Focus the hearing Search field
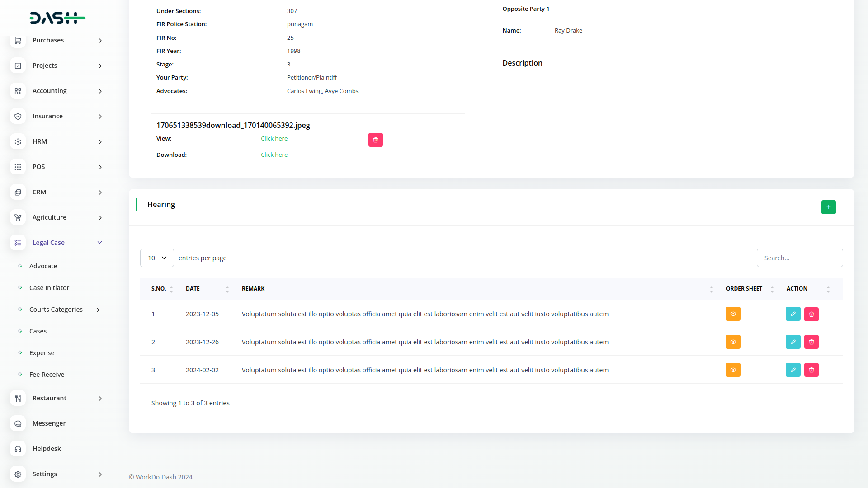This screenshot has width=868, height=488. [799, 258]
